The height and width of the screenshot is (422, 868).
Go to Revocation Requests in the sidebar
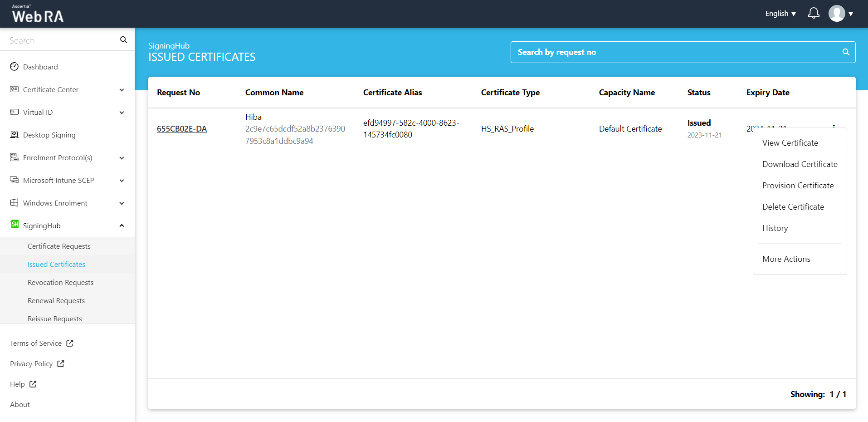(x=60, y=283)
